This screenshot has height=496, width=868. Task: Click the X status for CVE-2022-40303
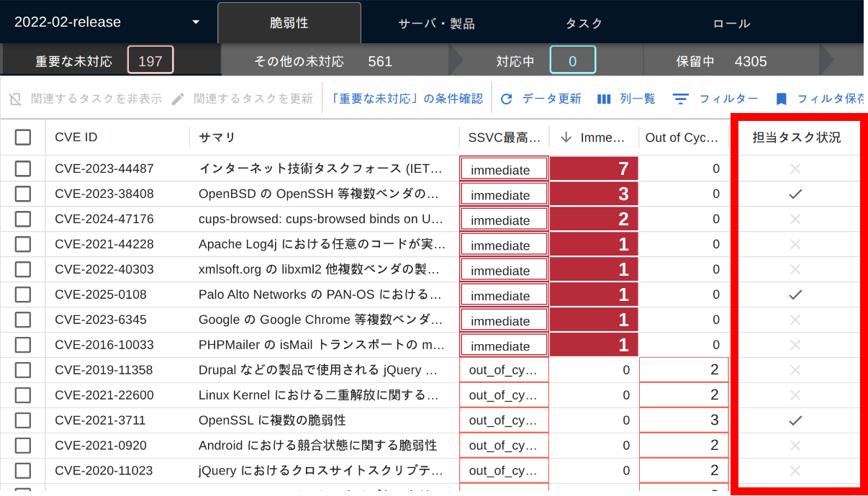tap(795, 269)
